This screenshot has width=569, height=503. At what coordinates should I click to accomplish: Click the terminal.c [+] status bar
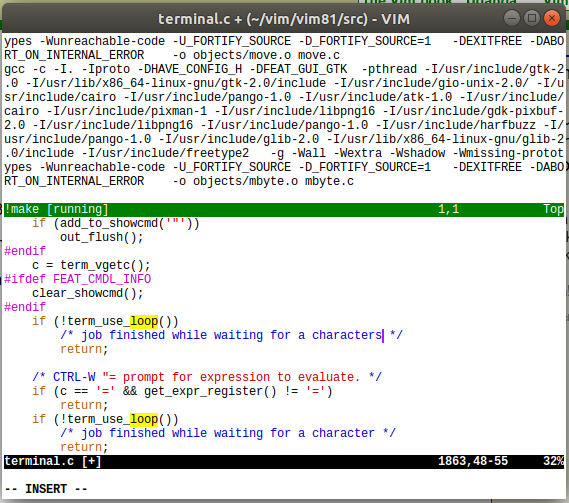(x=284, y=462)
